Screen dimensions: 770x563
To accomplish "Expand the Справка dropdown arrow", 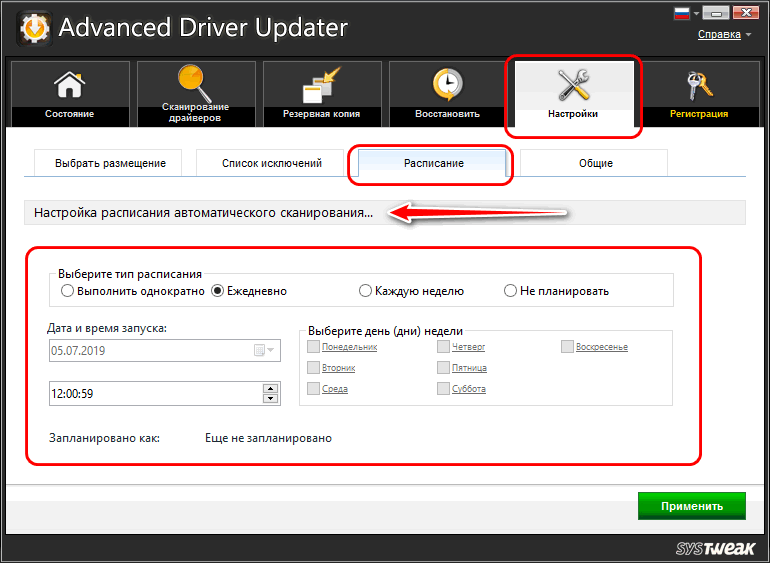I will pos(748,35).
